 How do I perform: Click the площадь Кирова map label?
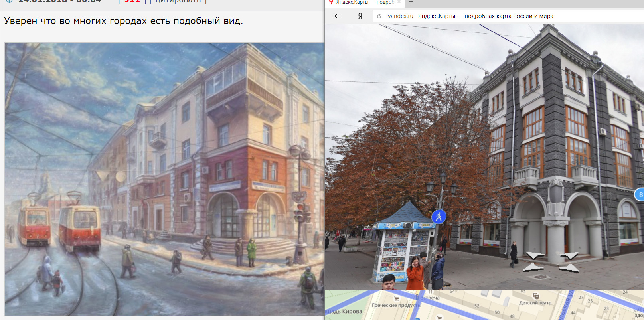(x=344, y=311)
